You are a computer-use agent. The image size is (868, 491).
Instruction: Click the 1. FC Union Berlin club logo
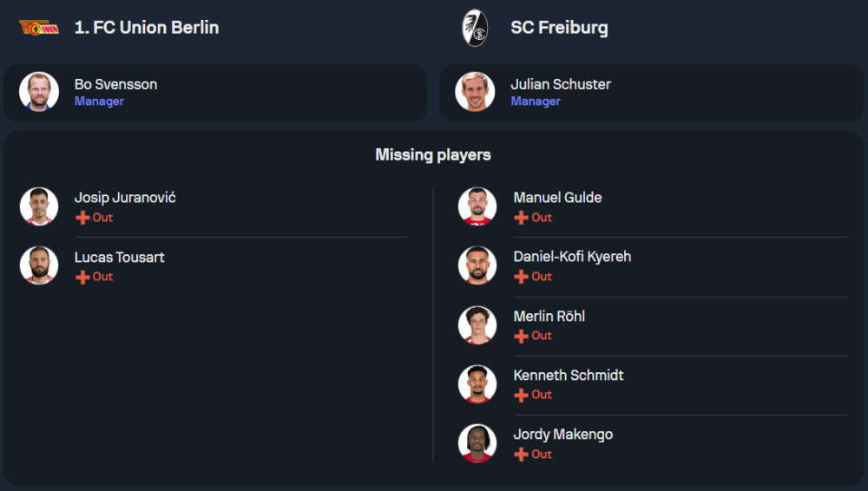coord(39,28)
